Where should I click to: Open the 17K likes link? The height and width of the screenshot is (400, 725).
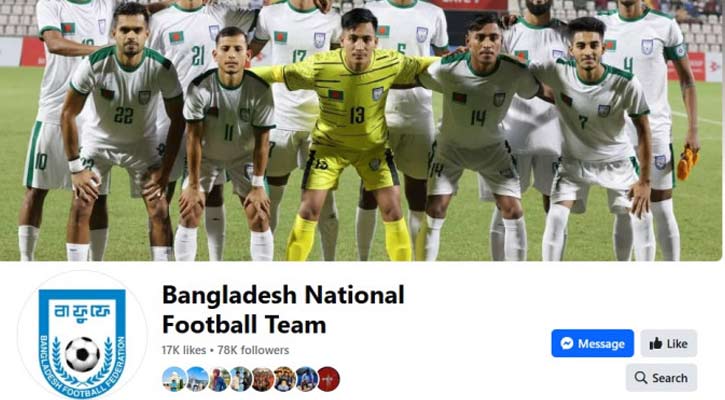point(184,351)
